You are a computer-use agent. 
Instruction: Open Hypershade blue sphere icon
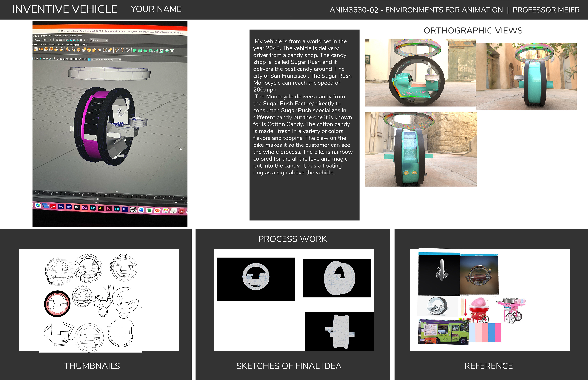pyautogui.click(x=71, y=40)
